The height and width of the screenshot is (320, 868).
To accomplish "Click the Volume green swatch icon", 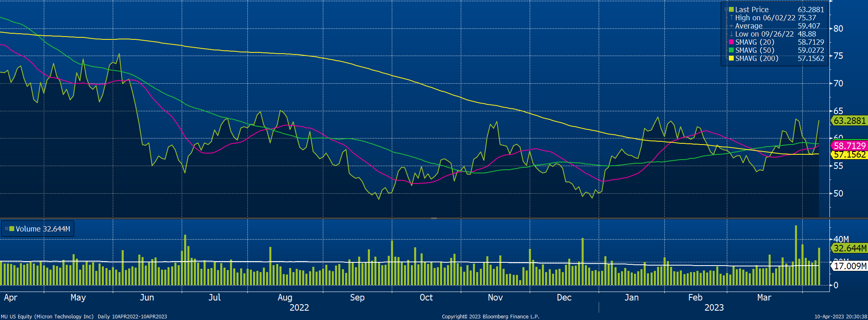I will 12,229.
